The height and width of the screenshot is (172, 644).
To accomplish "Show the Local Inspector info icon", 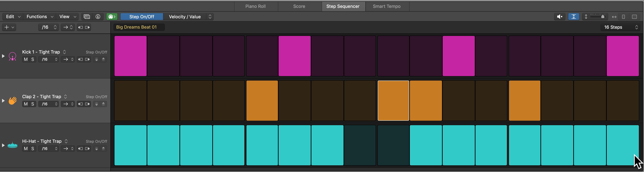I will tap(98, 17).
